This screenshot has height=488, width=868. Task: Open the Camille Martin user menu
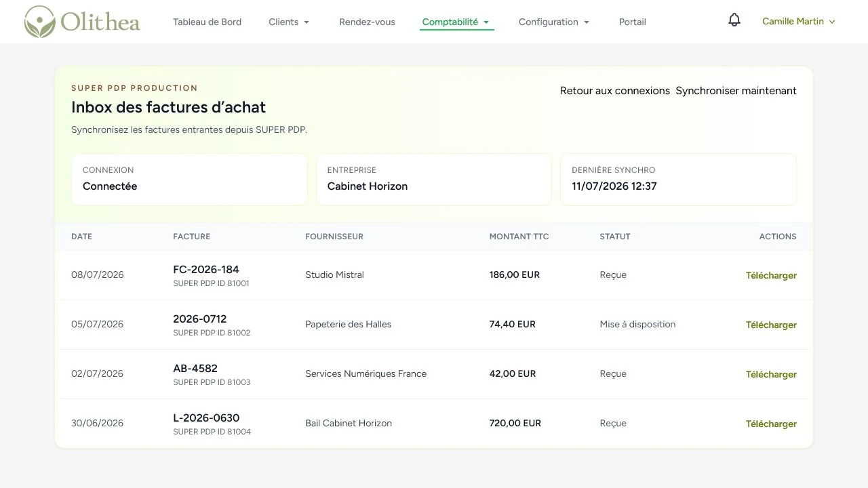pos(799,21)
